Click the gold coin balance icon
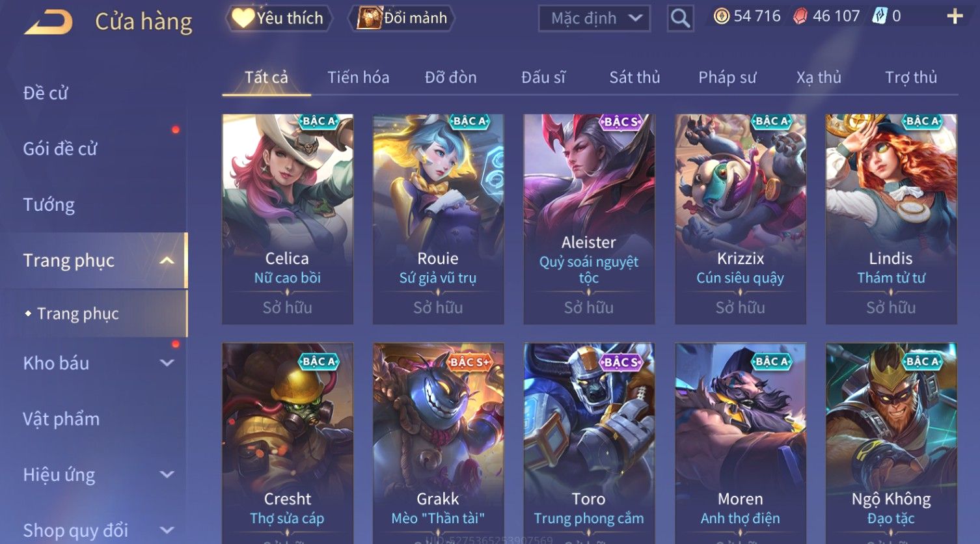Screen dimensions: 980x544 pyautogui.click(x=721, y=16)
